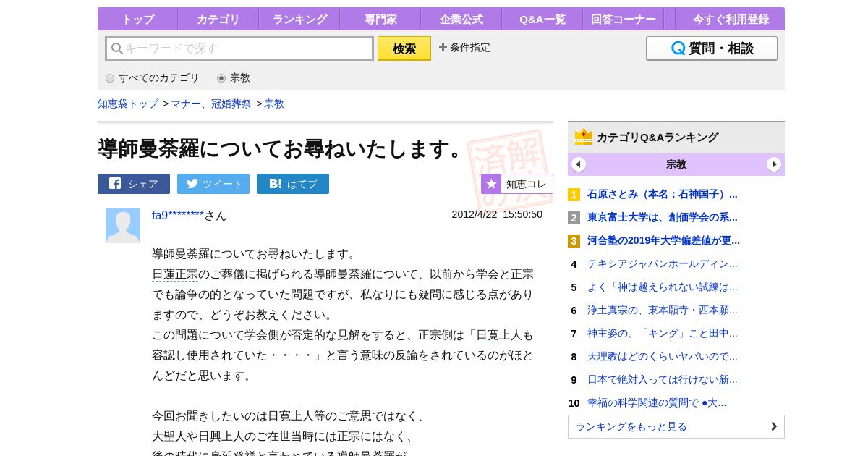Click the 知恵コレ star button
This screenshot has width=868, height=456.
point(517,184)
